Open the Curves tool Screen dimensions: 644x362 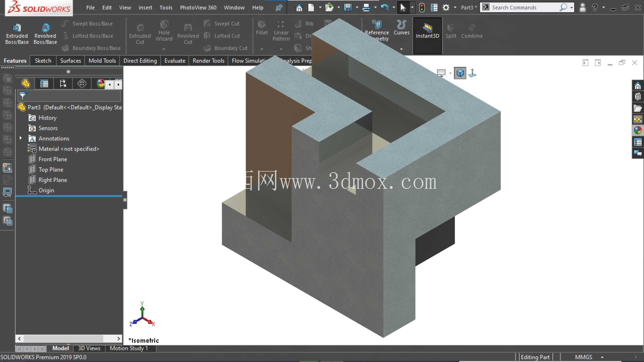pyautogui.click(x=401, y=28)
